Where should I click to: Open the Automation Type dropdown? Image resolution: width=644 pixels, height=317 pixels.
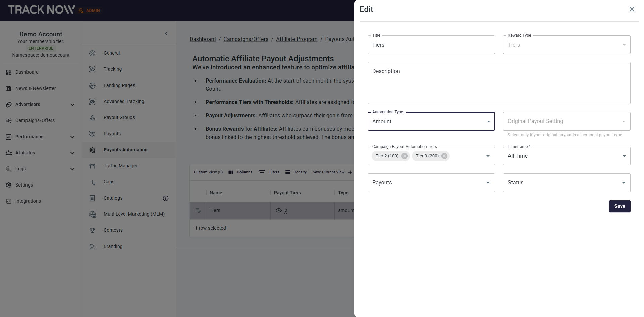[431, 122]
